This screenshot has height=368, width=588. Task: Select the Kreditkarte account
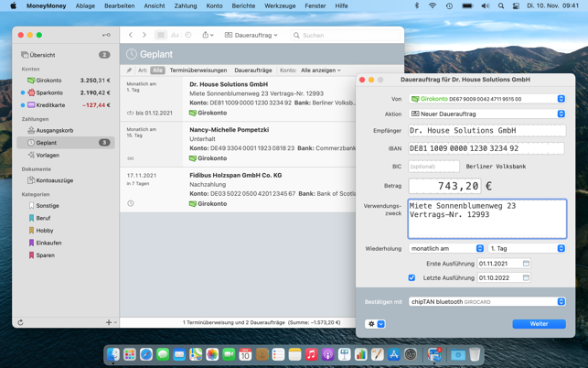[66, 105]
